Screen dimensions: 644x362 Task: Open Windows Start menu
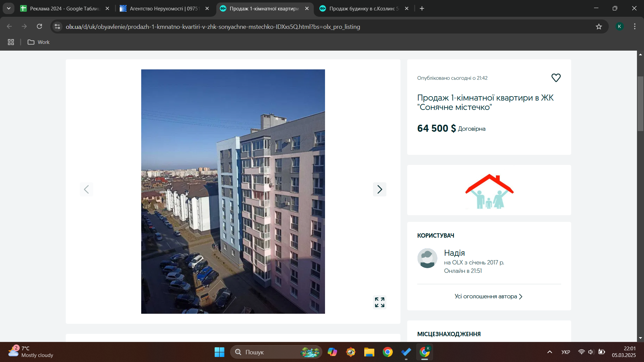(219, 352)
